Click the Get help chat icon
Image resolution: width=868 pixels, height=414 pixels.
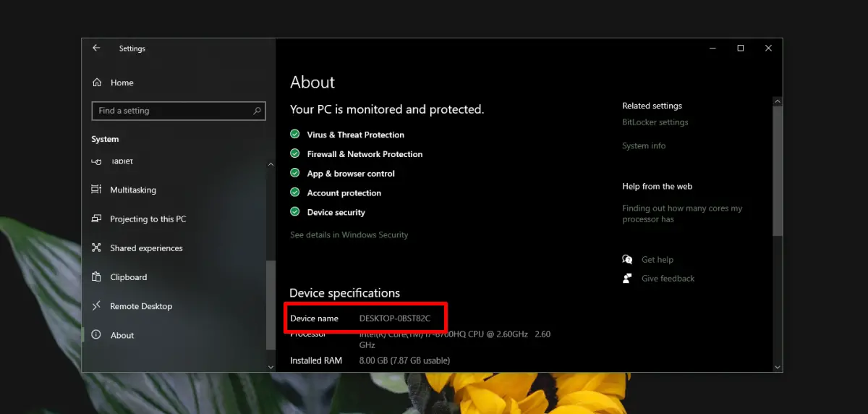[627, 259]
